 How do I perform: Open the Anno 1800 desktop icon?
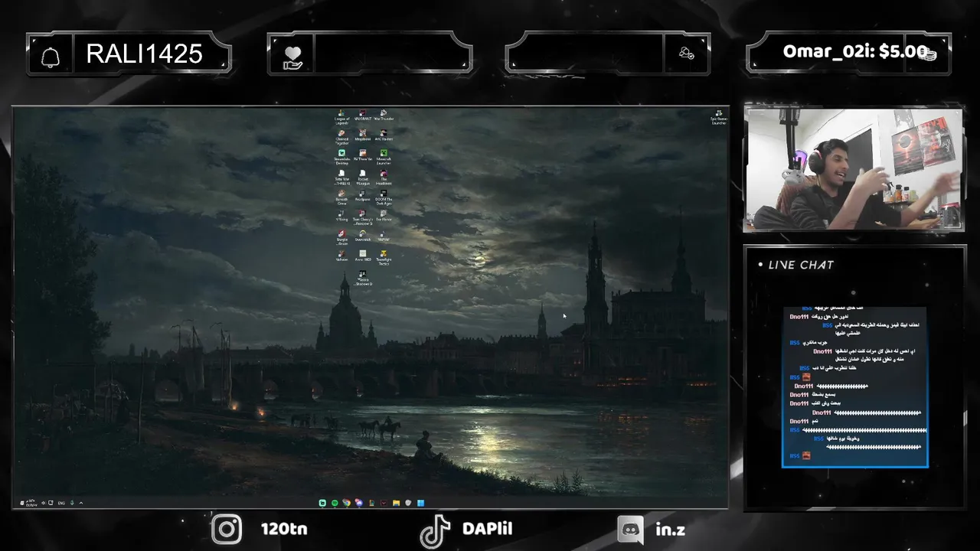coord(363,256)
